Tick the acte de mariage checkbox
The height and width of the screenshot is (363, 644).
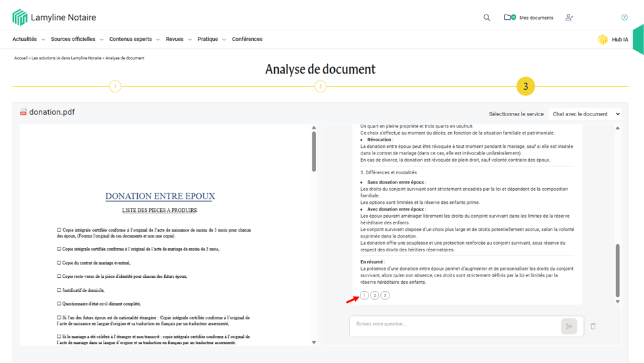click(x=59, y=249)
